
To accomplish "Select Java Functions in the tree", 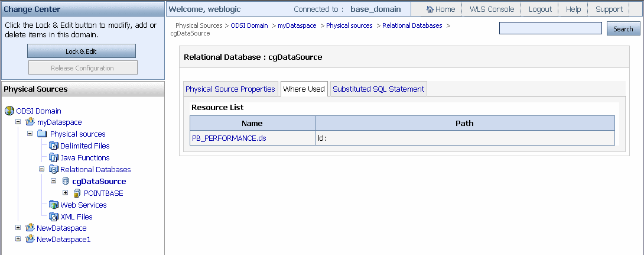I will click(x=85, y=157).
